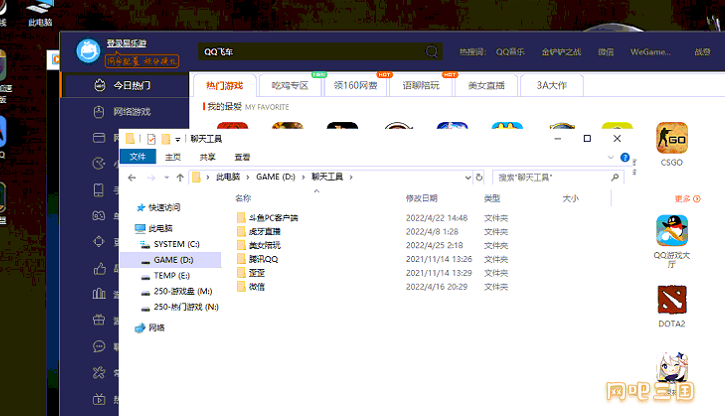Switch to 3A大作 tab
The height and width of the screenshot is (416, 725).
[x=552, y=85]
